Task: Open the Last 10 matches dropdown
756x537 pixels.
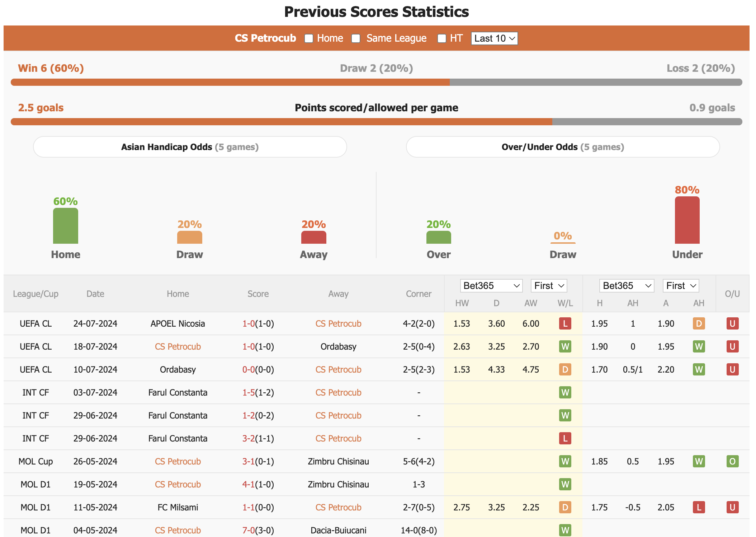Action: [495, 38]
